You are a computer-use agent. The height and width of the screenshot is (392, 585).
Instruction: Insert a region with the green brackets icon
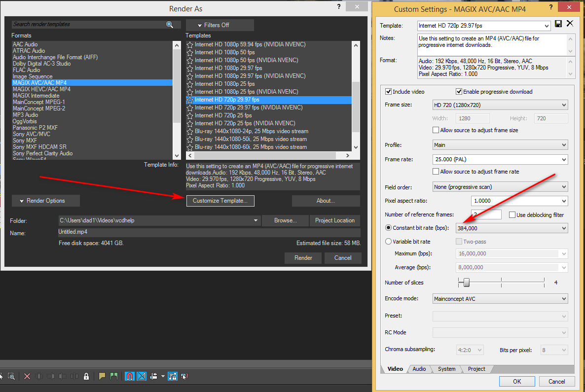pyautogui.click(x=114, y=376)
